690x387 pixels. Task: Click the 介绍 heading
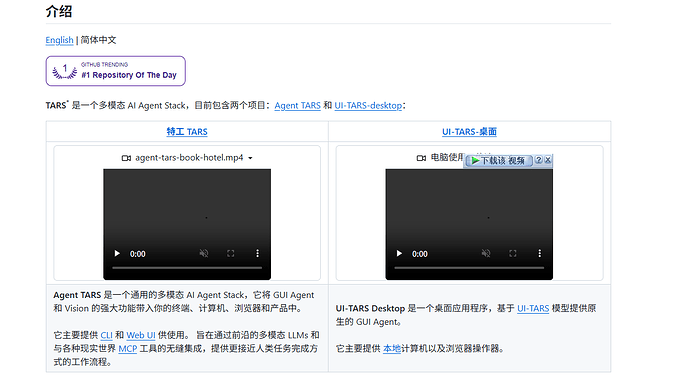[59, 11]
